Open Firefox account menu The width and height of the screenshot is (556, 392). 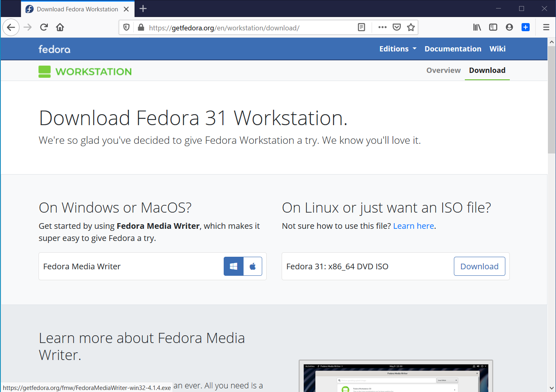coord(509,28)
